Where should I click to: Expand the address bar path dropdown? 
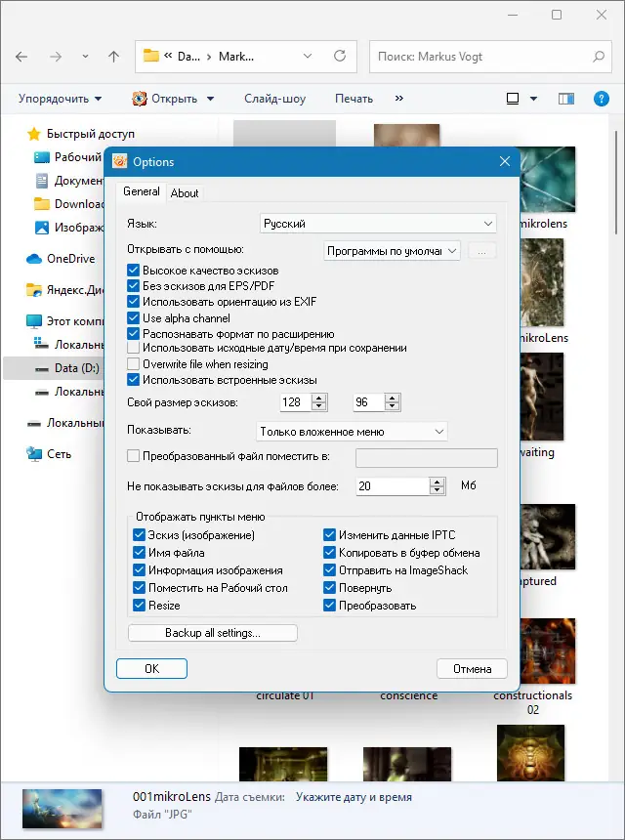[308, 56]
